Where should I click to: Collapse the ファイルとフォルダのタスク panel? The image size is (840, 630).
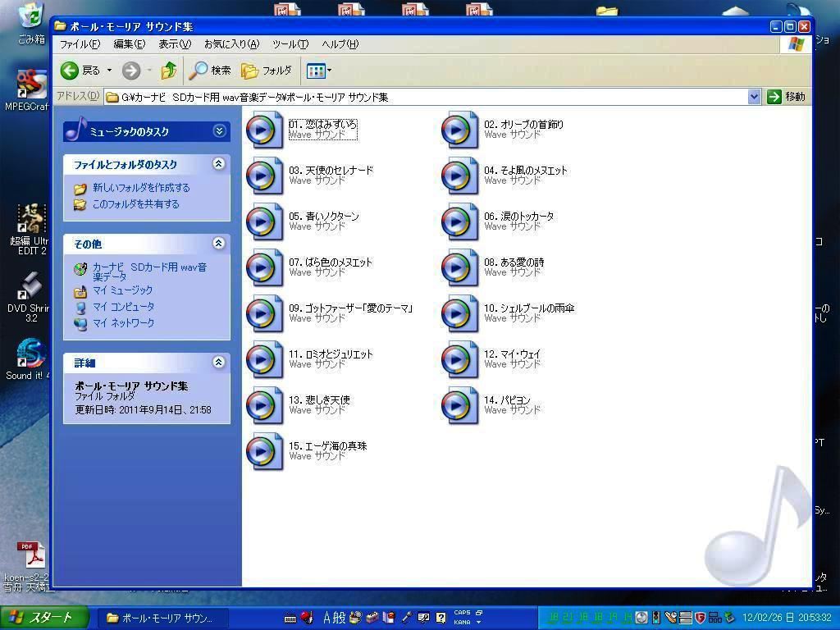[x=218, y=164]
